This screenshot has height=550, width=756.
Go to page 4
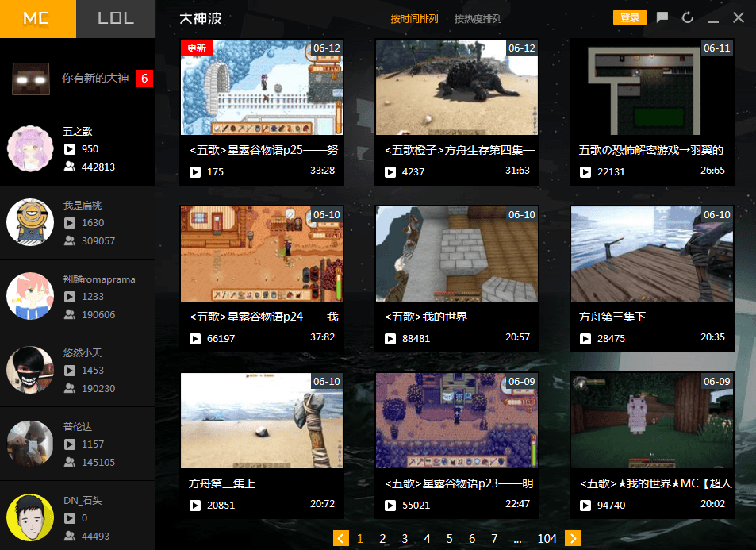(x=427, y=538)
